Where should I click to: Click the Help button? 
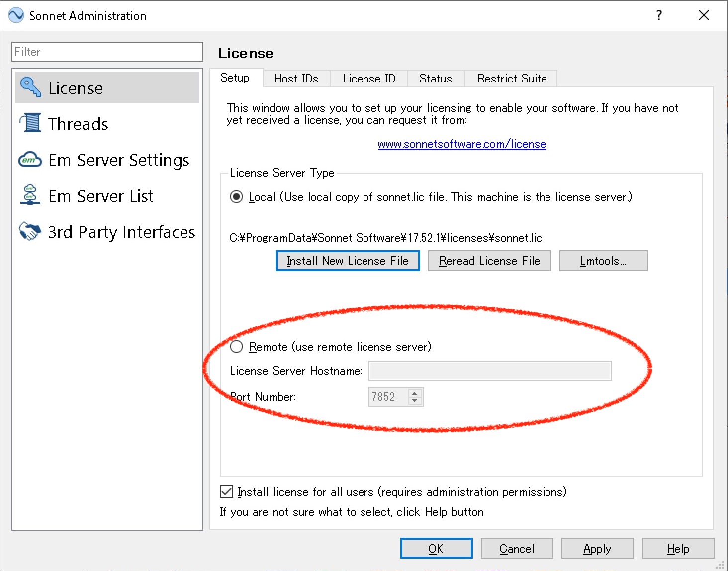[678, 548]
